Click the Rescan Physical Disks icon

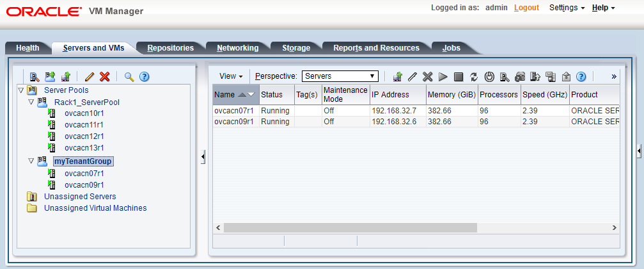pyautogui.click(x=520, y=76)
